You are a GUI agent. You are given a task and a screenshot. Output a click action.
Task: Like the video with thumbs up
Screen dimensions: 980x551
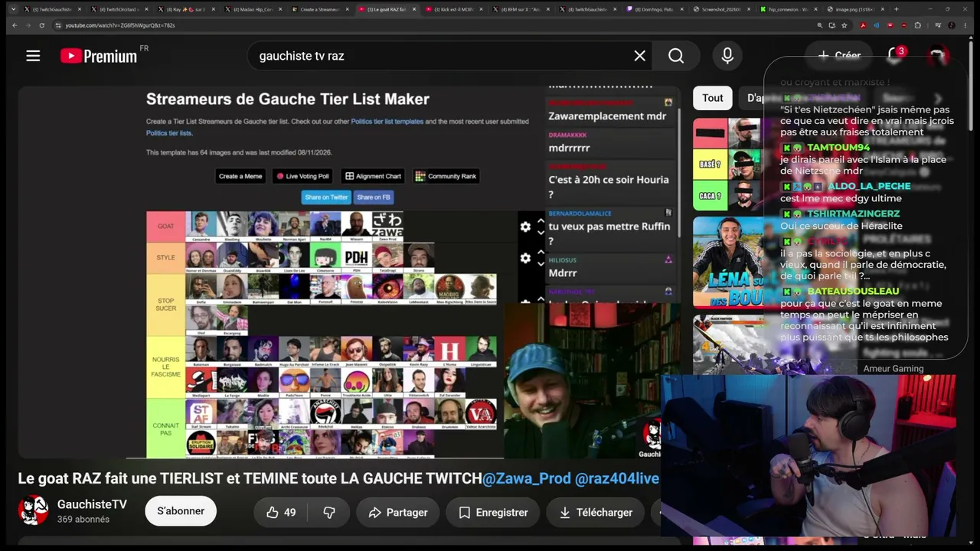(x=280, y=513)
